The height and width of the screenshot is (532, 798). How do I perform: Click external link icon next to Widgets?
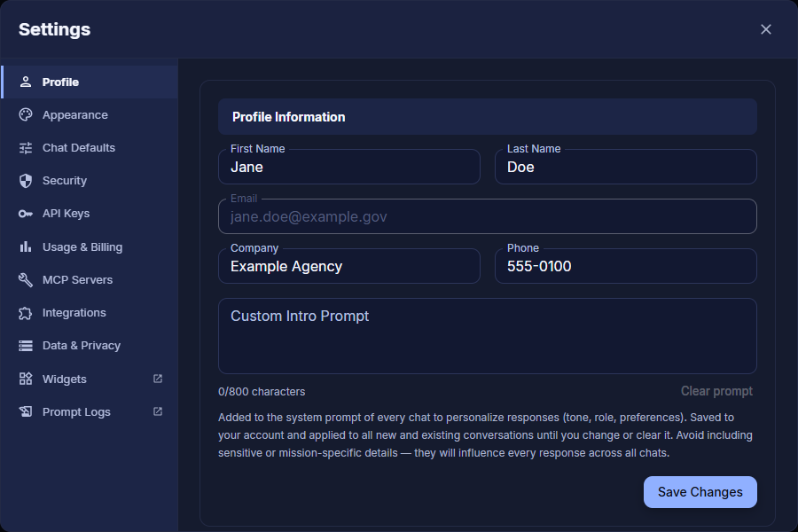tap(158, 379)
